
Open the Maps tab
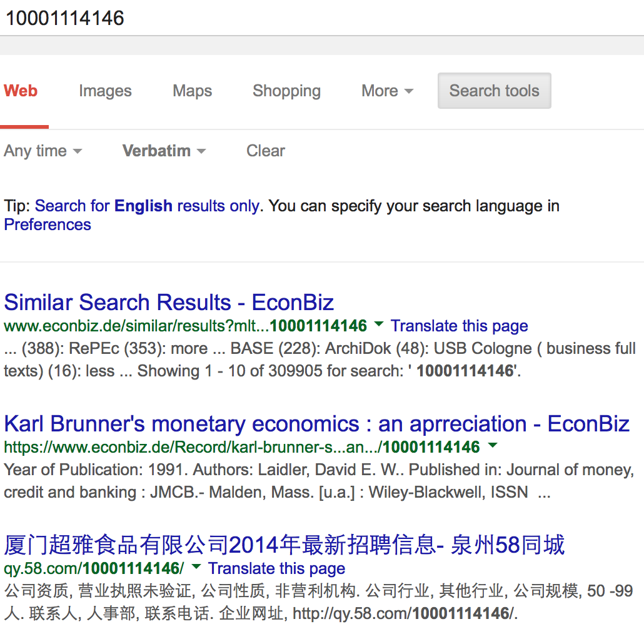[x=192, y=91]
